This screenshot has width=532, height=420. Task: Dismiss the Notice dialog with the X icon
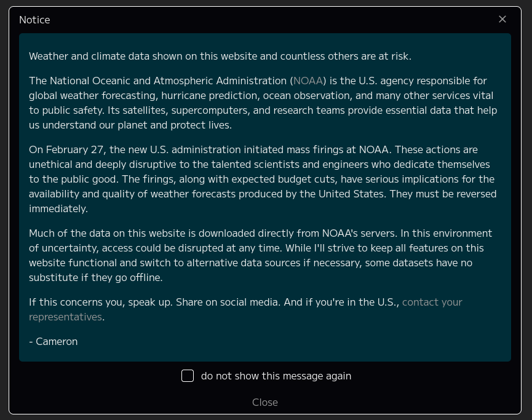502,19
